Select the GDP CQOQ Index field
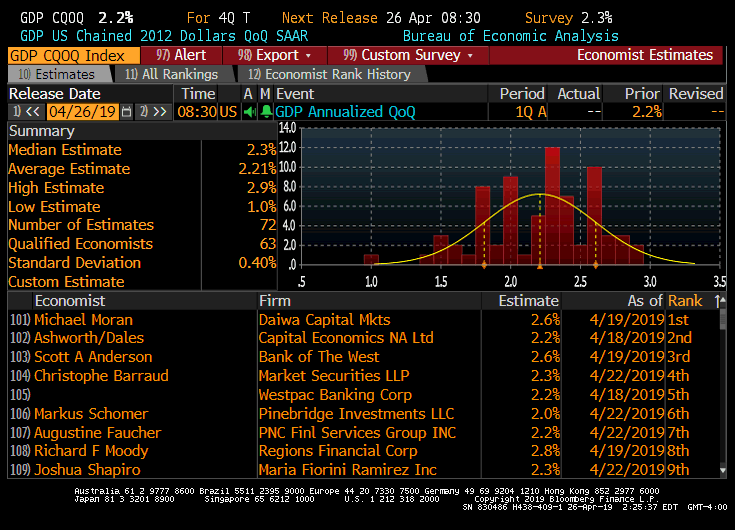 click(x=74, y=55)
